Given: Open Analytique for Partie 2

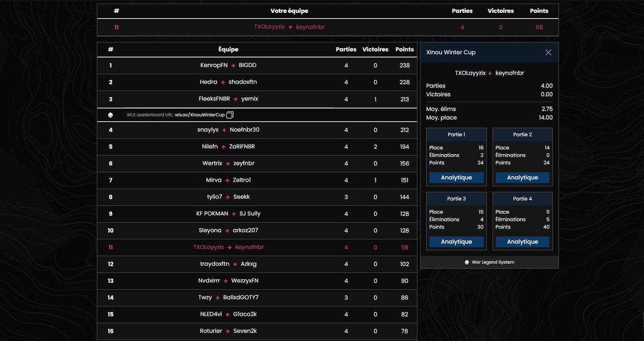Looking at the screenshot, I should point(522,178).
